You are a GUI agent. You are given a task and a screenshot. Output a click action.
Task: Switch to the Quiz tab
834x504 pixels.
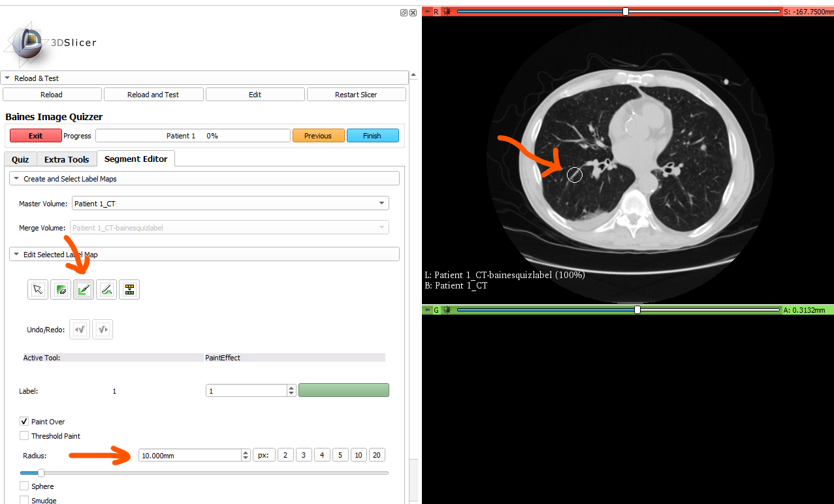pyautogui.click(x=20, y=159)
